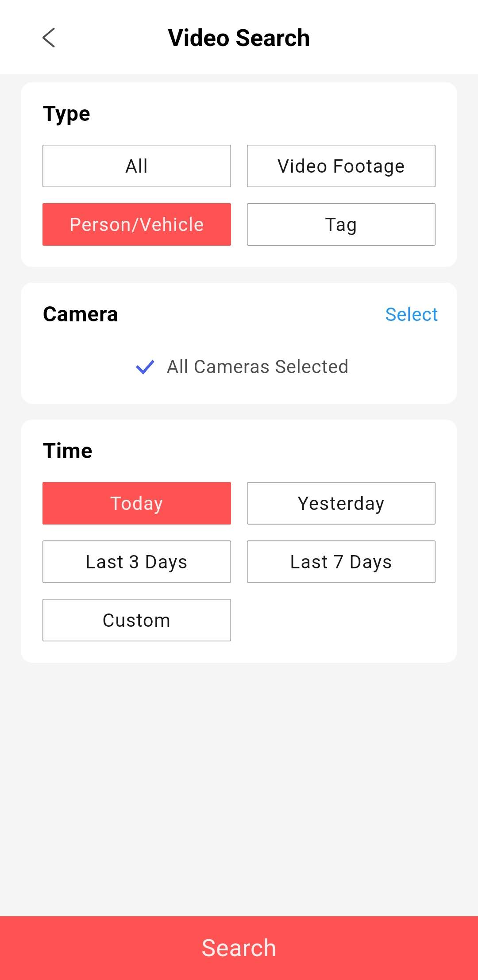Set time range to Today
478x980 pixels.
click(137, 503)
